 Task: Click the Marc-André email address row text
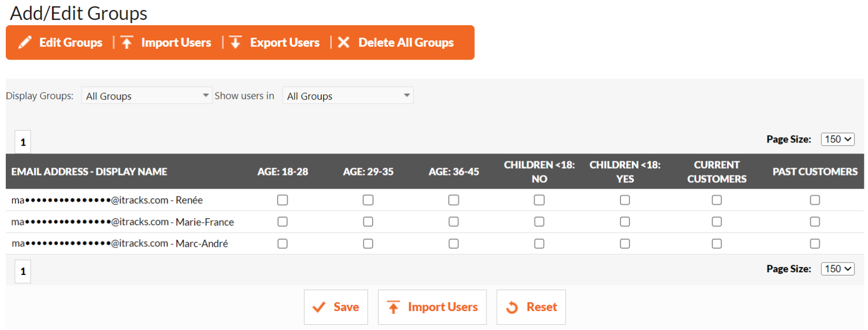pos(120,244)
